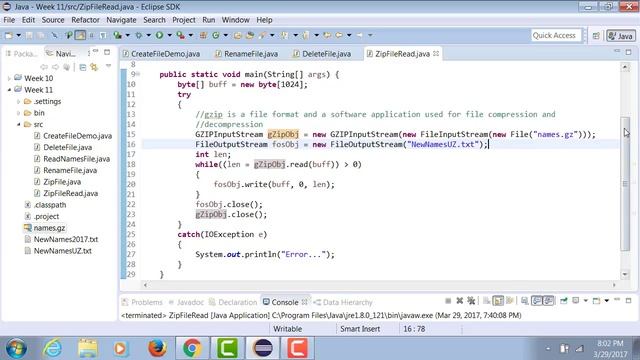Collapse the Week 11 project
This screenshot has width=640, height=360.
[x=9, y=89]
